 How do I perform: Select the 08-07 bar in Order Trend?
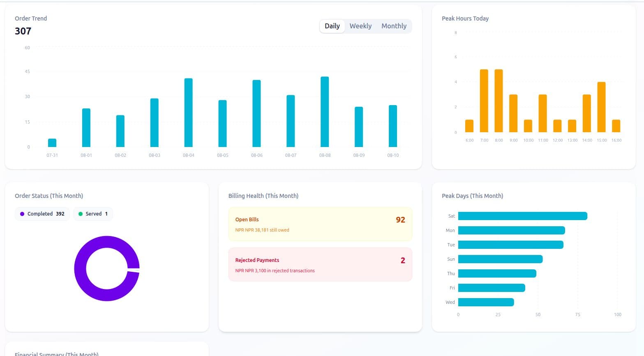[x=291, y=121]
